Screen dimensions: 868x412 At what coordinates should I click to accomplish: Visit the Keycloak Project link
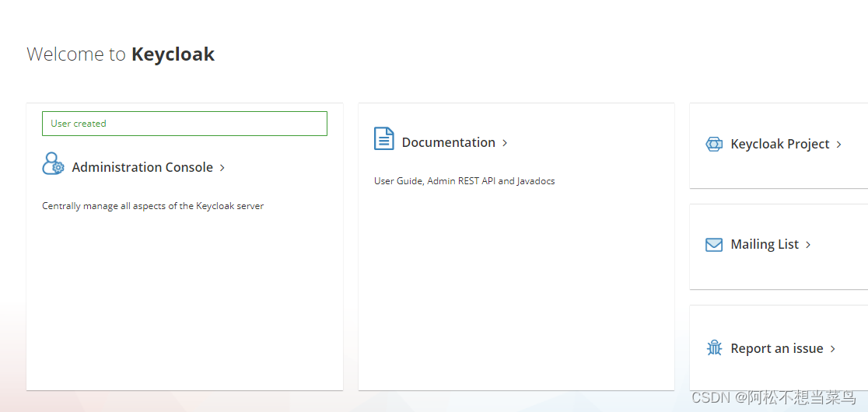click(780, 145)
